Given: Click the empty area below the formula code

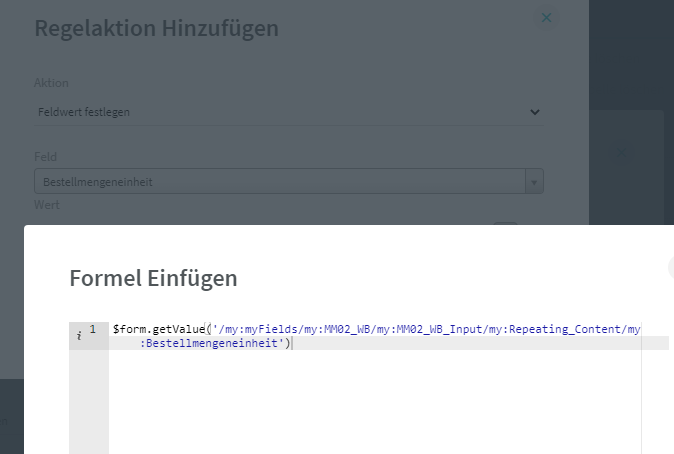Looking at the screenshot, I should [x=370, y=400].
